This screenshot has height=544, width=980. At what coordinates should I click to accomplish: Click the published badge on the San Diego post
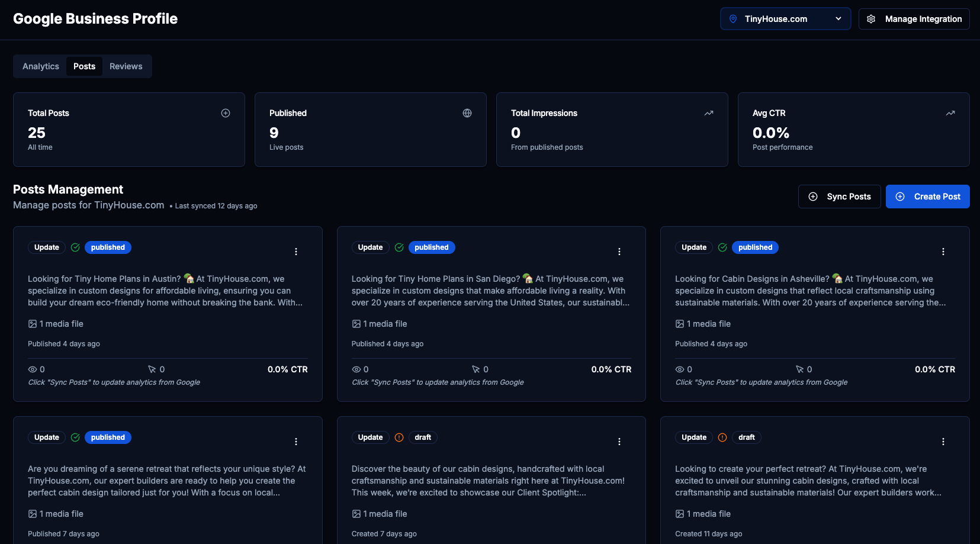[432, 247]
